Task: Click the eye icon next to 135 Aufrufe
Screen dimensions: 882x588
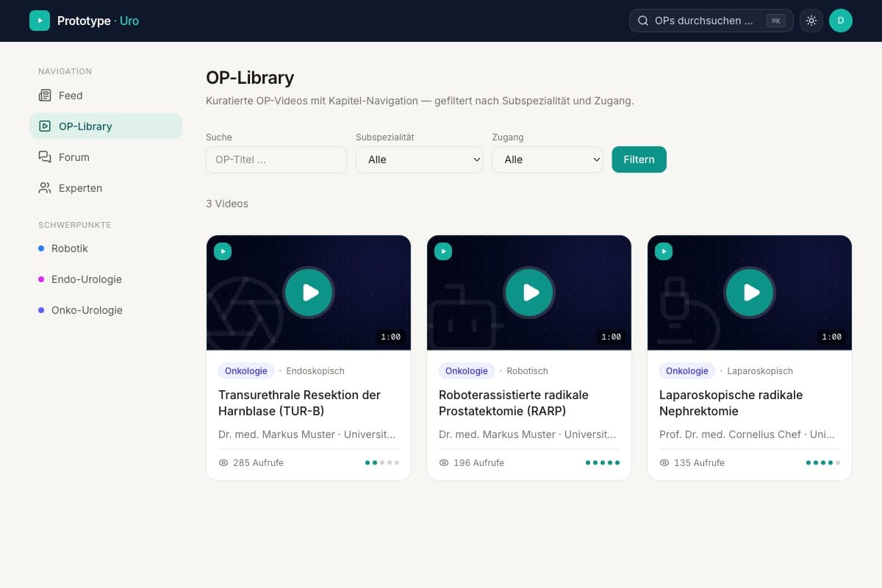Action: pyautogui.click(x=664, y=463)
